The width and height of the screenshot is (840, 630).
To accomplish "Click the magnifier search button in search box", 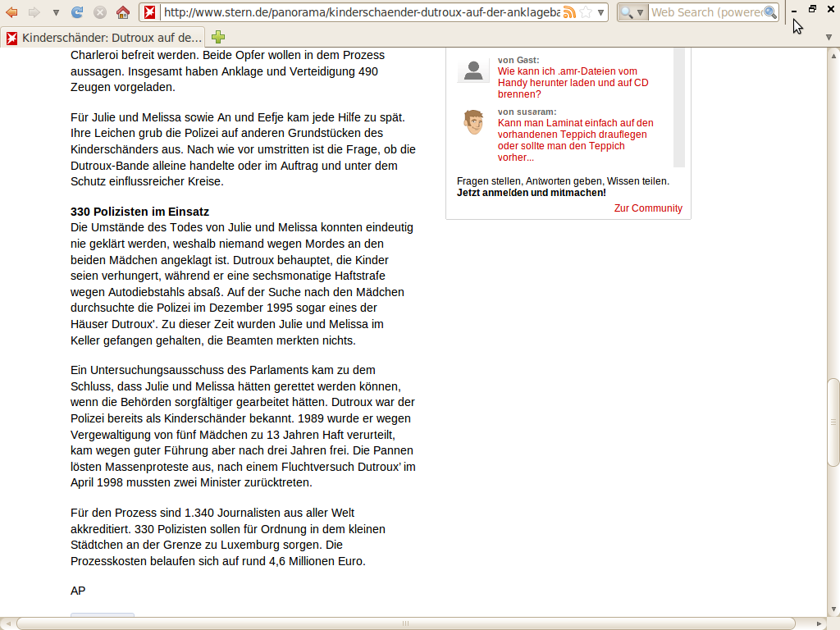I will pos(770,12).
